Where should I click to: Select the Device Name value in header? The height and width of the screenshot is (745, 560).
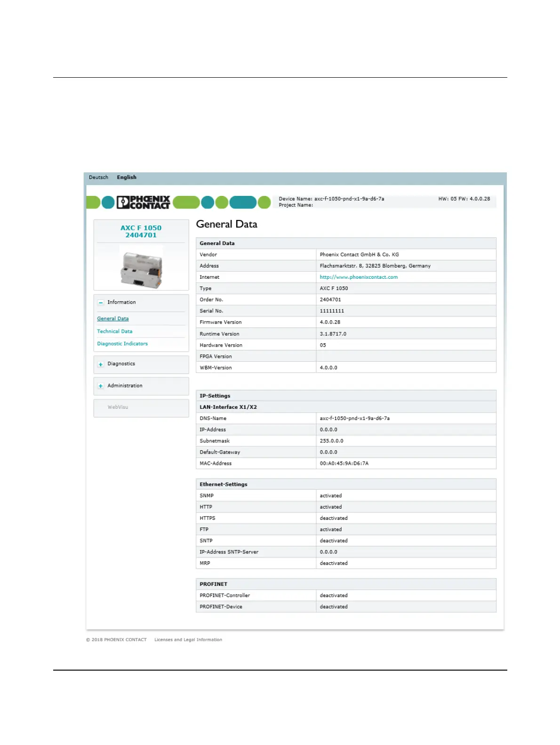pyautogui.click(x=349, y=199)
